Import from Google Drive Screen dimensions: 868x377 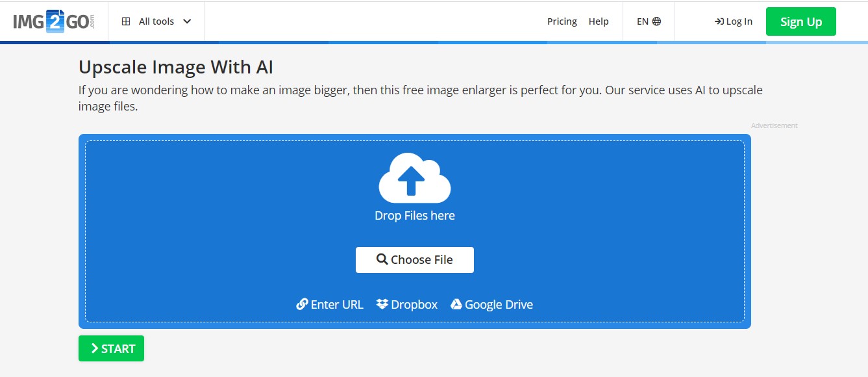click(x=492, y=304)
